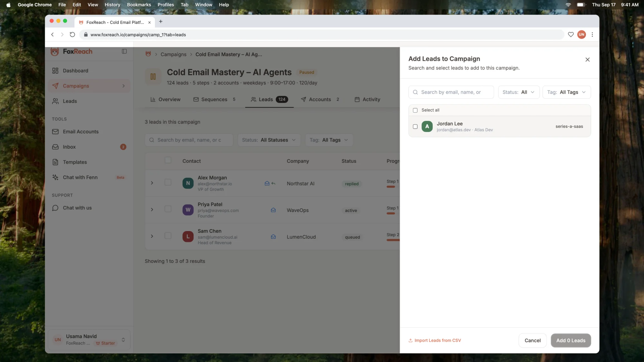The width and height of the screenshot is (644, 362).
Task: Select Priya Patel's row checkbox
Action: 168,209
